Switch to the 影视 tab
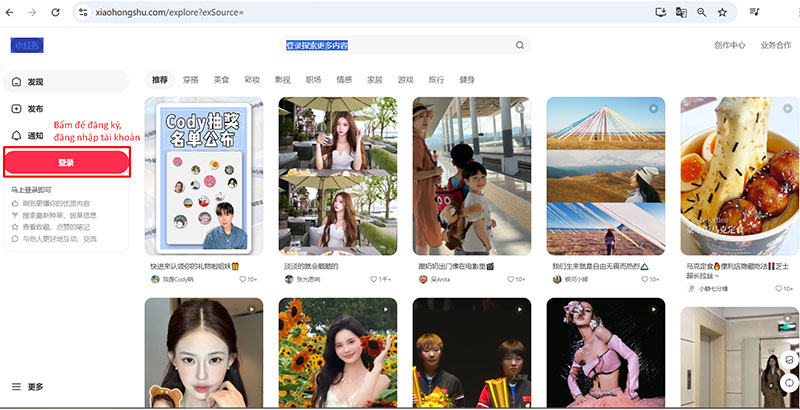The width and height of the screenshot is (800, 410). coord(283,80)
